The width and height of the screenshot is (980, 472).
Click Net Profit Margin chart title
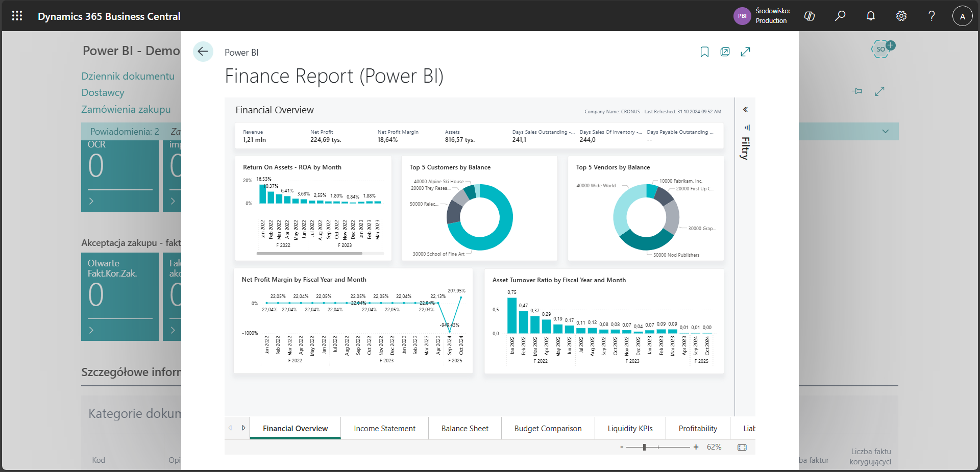pyautogui.click(x=304, y=280)
